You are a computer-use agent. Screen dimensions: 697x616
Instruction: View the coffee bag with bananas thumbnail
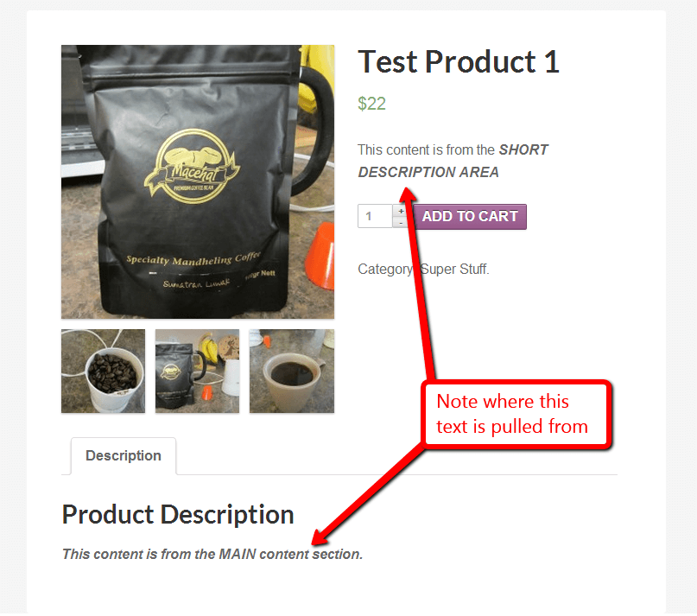pos(198,371)
